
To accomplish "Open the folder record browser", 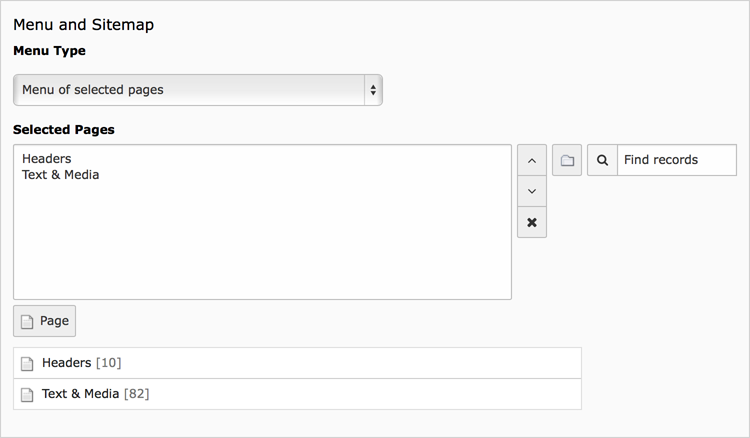I will (x=567, y=160).
